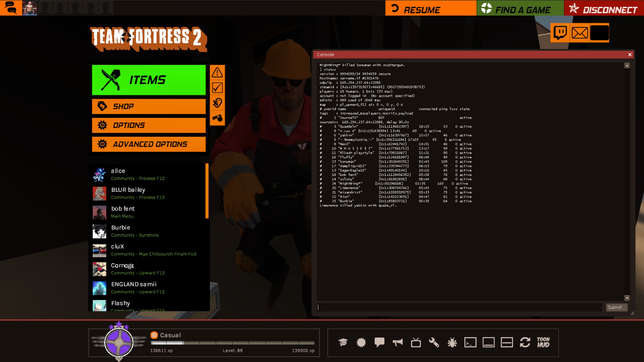This screenshot has width=644, height=362.
Task: Open the Twitch icon button
Action: (560, 33)
